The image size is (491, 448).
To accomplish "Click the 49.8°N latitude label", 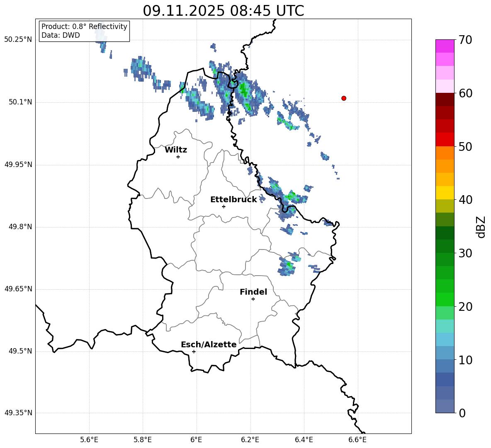I will (20, 227).
